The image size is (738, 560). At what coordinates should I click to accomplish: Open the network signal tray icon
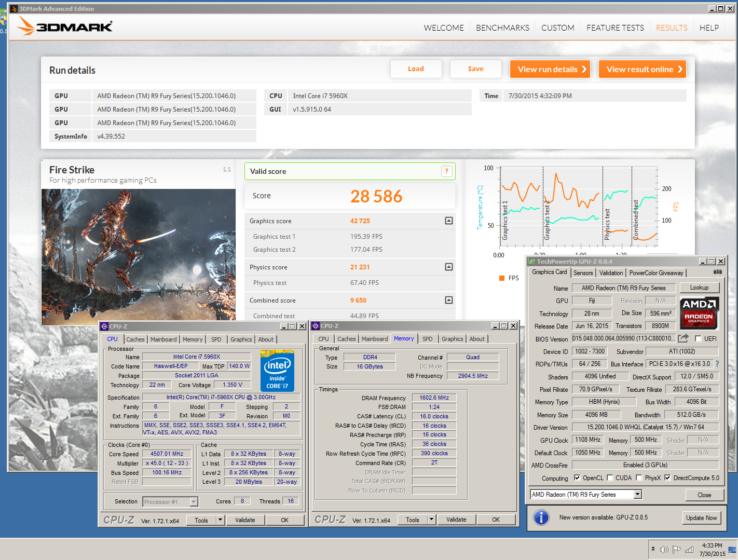pyautogui.click(x=689, y=550)
